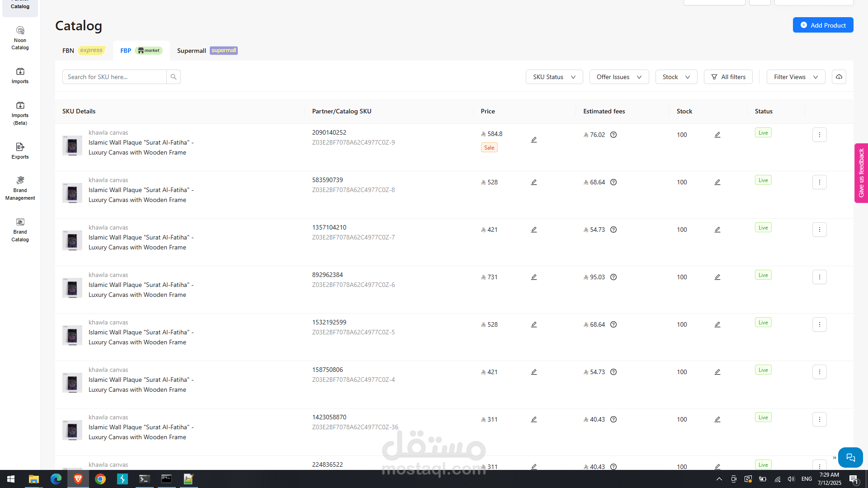Show fee help for SKU 158750806

click(x=613, y=372)
